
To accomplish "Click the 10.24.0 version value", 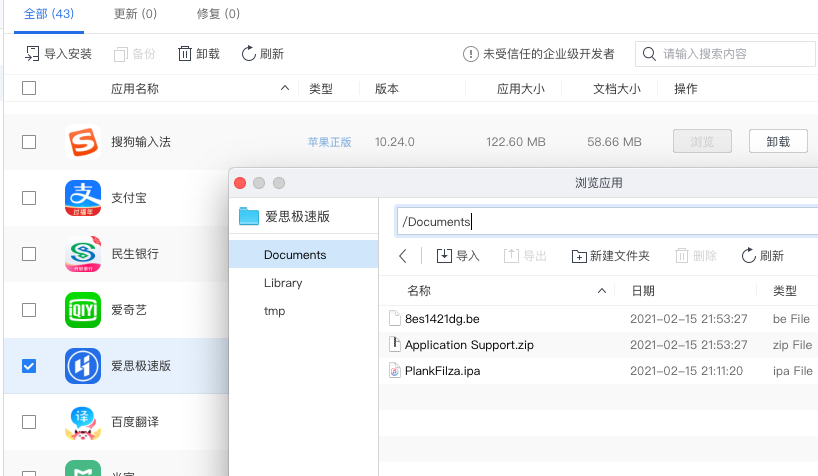I will click(x=394, y=142).
